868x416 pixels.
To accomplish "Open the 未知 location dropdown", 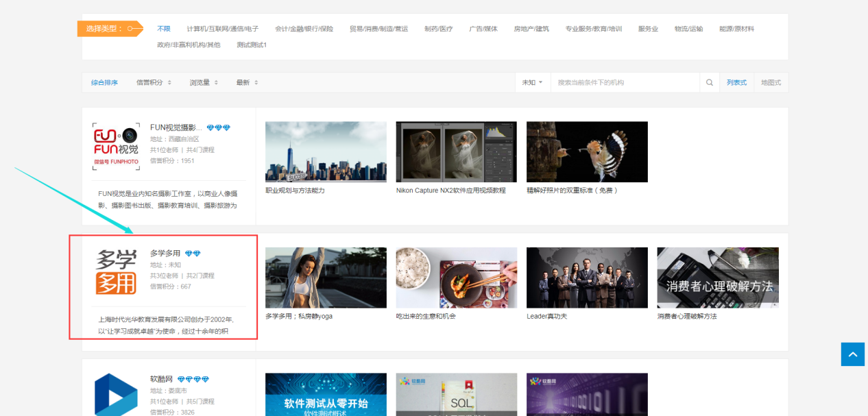I will [x=532, y=83].
